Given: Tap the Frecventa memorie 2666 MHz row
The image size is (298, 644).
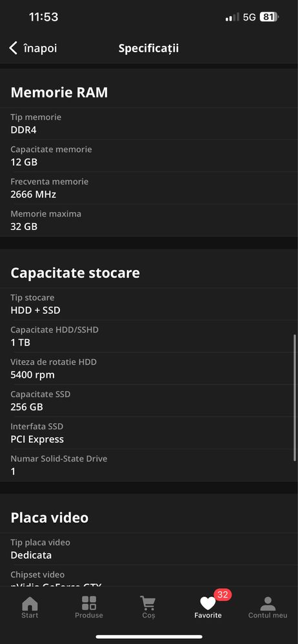Looking at the screenshot, I should (149, 188).
